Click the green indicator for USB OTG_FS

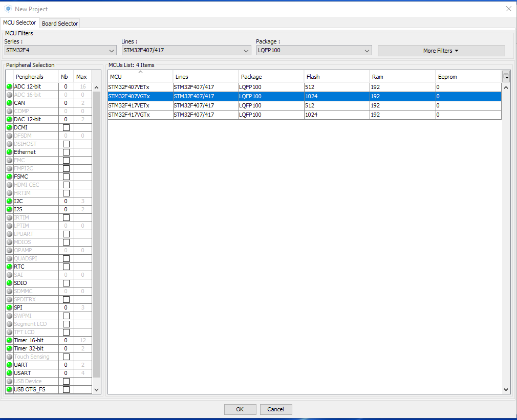point(10,389)
